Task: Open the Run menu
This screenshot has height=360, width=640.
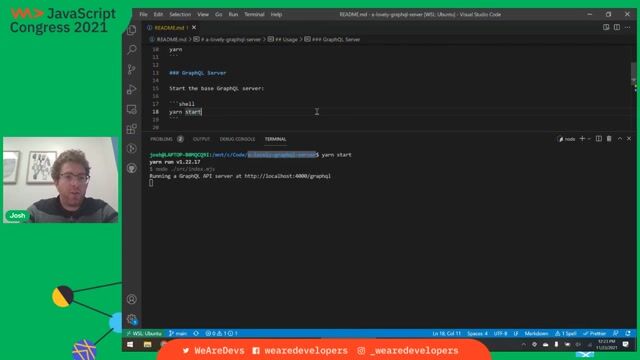Action: point(233,14)
